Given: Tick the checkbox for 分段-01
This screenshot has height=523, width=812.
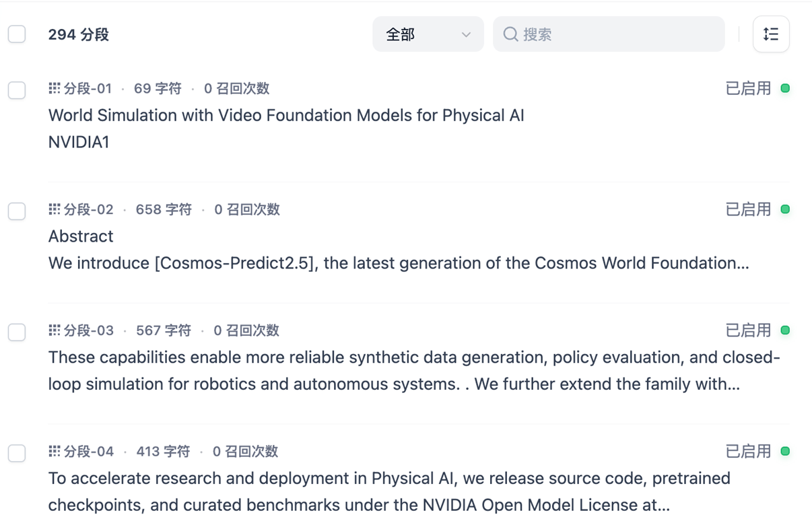Looking at the screenshot, I should click(17, 90).
